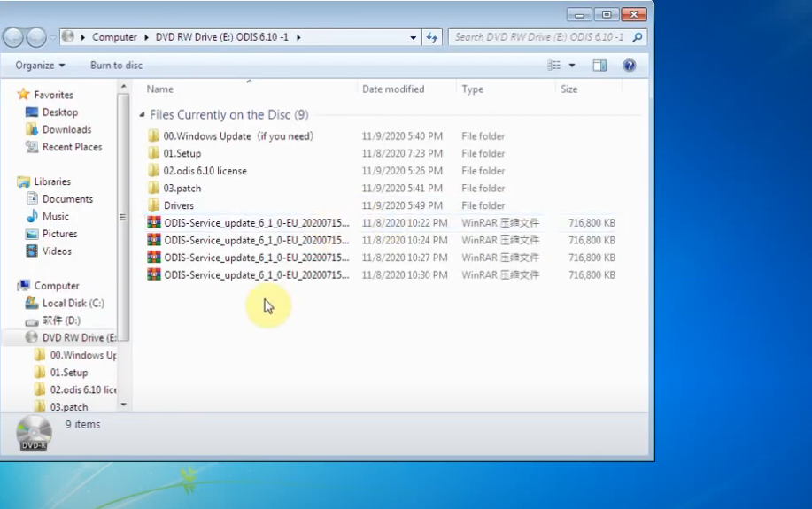
Task: Click the 716,800 KB size in first archive row
Action: (x=592, y=223)
